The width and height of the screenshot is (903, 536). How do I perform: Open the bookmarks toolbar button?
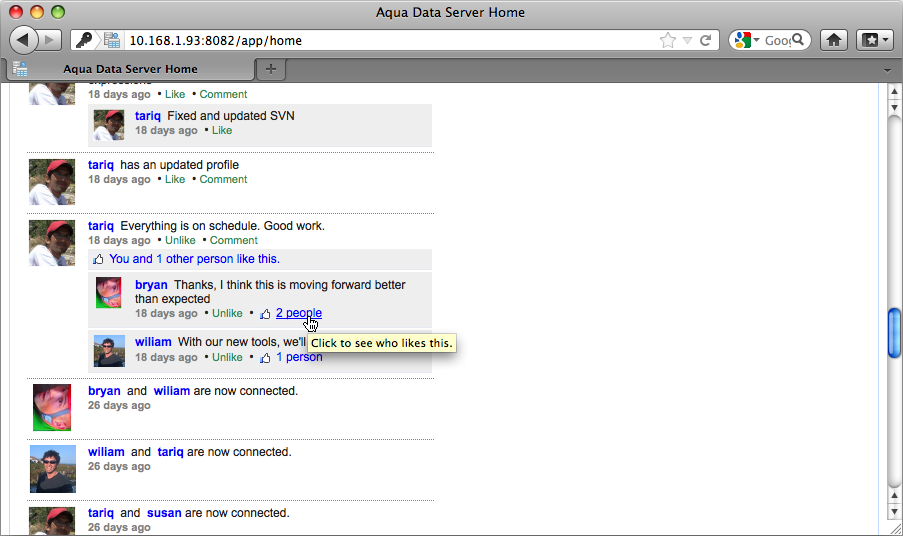point(873,40)
